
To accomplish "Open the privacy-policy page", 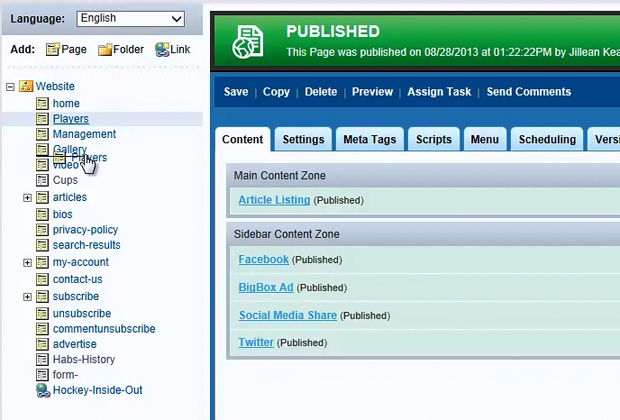I will tap(85, 230).
